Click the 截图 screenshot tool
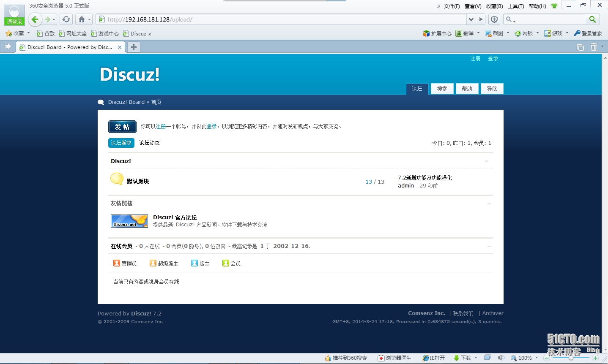The image size is (608, 364). pyautogui.click(x=494, y=33)
